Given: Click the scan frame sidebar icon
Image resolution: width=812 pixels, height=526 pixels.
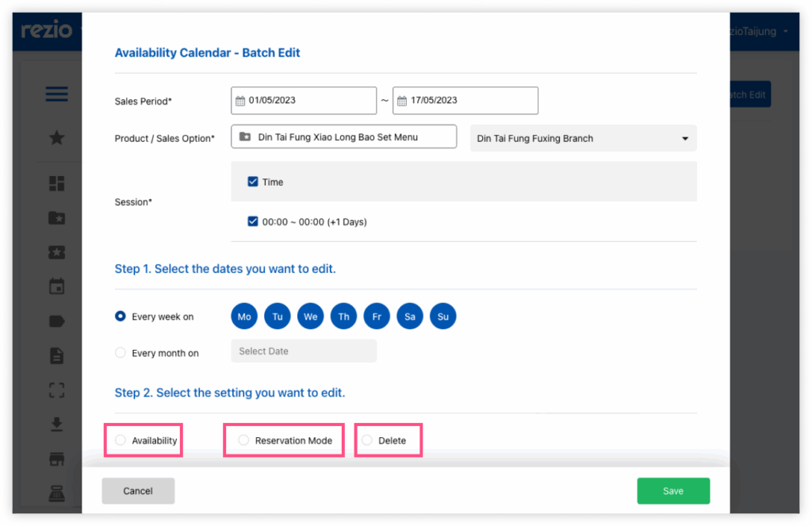Looking at the screenshot, I should click(x=56, y=390).
